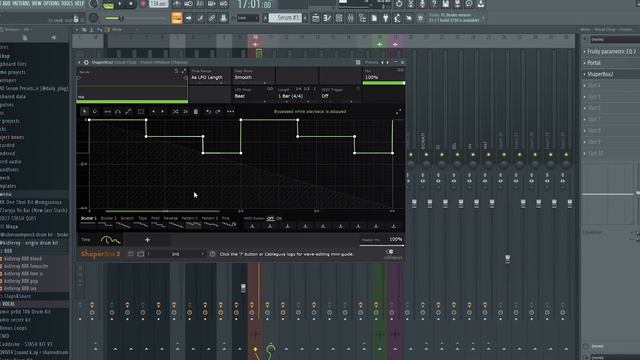Click the question mark help icon
Image resolution: width=640 pixels, height=360 pixels.
(434, 4)
